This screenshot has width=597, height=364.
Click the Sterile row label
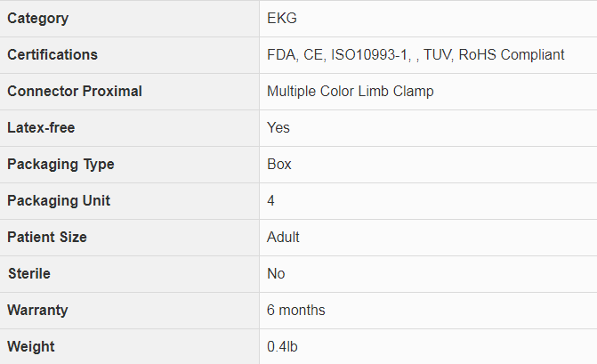[x=28, y=274]
